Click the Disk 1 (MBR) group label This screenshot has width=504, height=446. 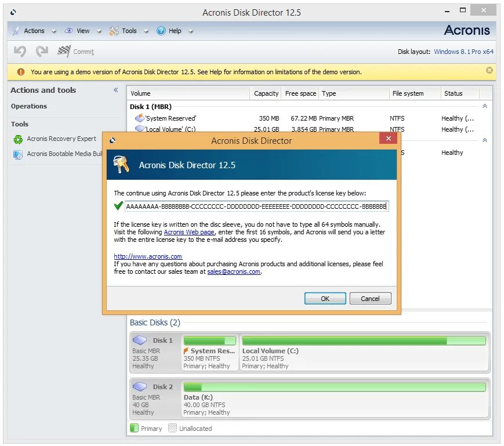[x=150, y=106]
